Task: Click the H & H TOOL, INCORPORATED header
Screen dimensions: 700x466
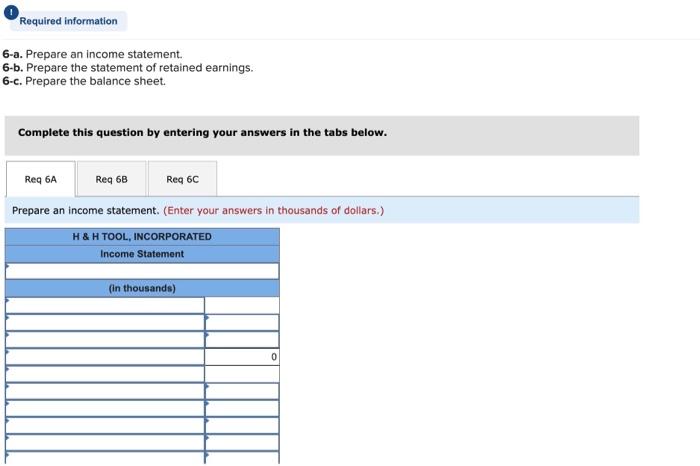Action: pyautogui.click(x=142, y=237)
